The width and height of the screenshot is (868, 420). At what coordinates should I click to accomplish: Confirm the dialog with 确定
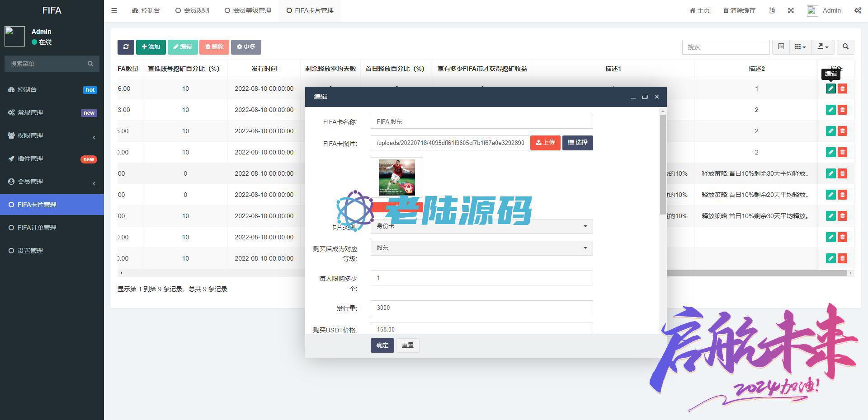(382, 345)
